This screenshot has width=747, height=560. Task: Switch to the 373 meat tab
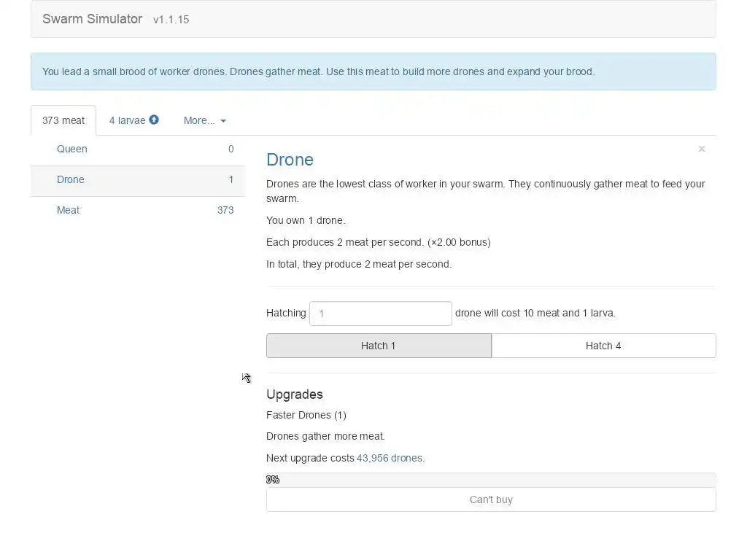click(x=63, y=120)
